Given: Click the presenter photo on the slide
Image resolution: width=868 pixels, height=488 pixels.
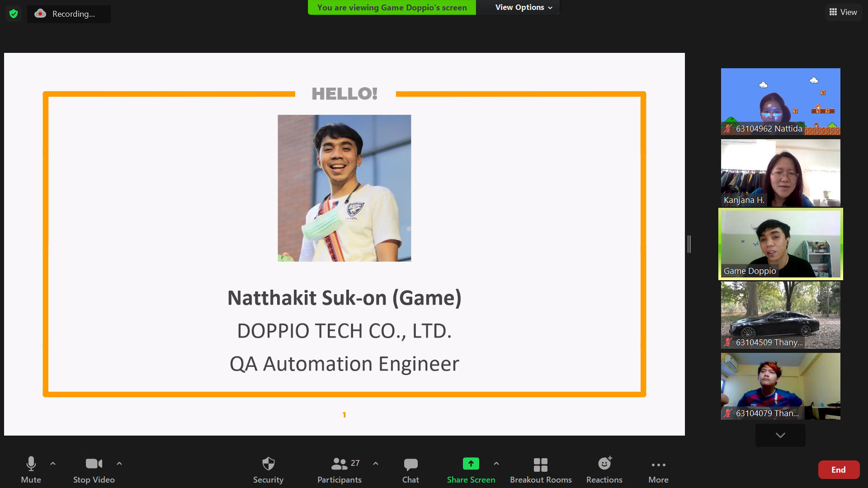Looking at the screenshot, I should [344, 188].
